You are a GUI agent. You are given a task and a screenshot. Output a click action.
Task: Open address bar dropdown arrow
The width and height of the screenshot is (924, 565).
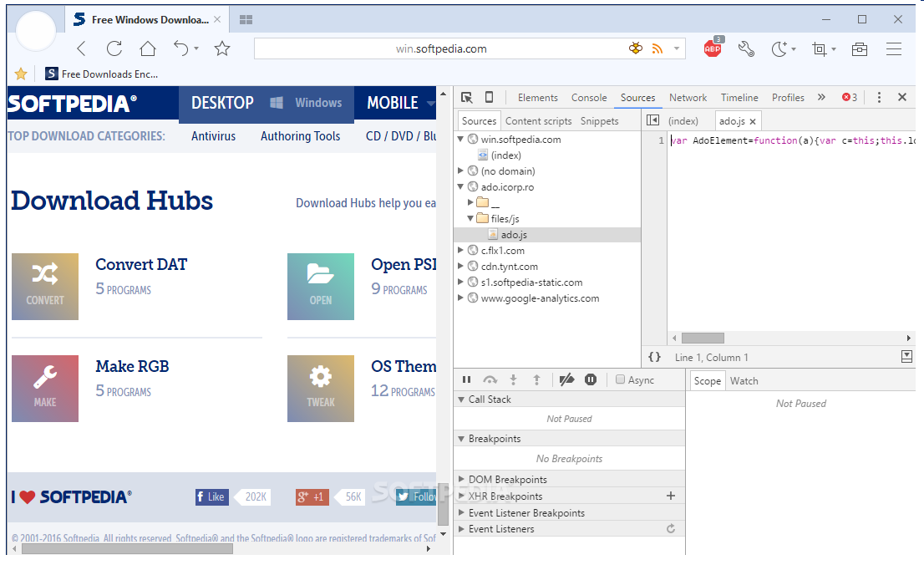pos(677,49)
